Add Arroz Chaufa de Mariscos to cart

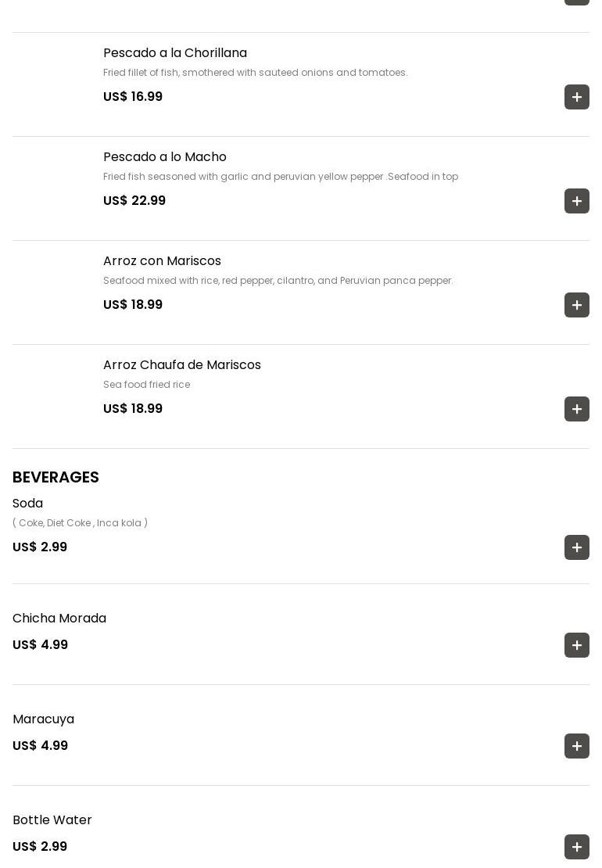(x=577, y=409)
